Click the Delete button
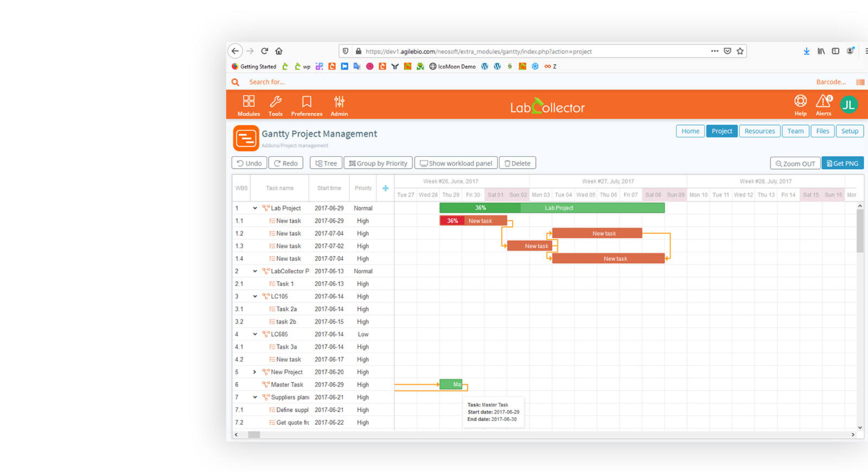This screenshot has height=473, width=868. [x=518, y=163]
